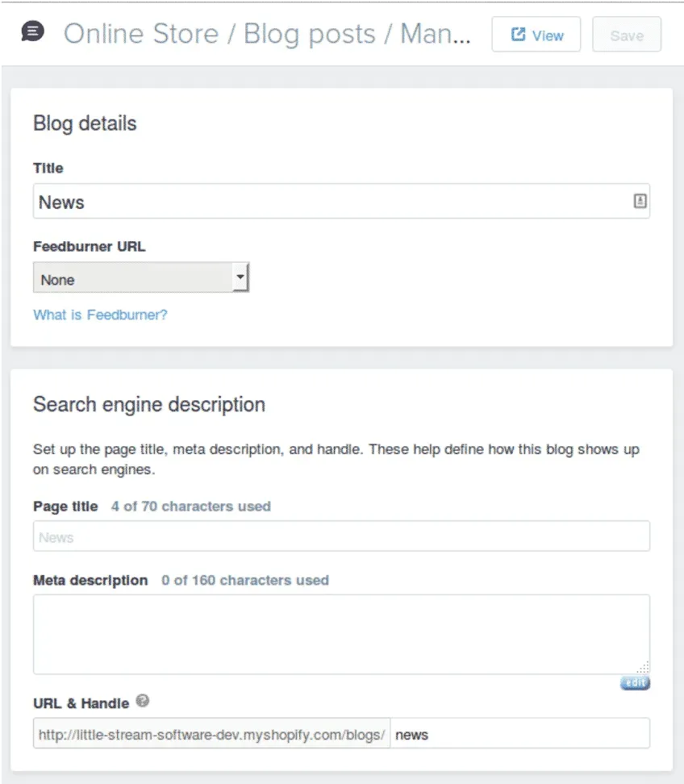Click the Save button
684x784 pixels.
click(x=627, y=34)
